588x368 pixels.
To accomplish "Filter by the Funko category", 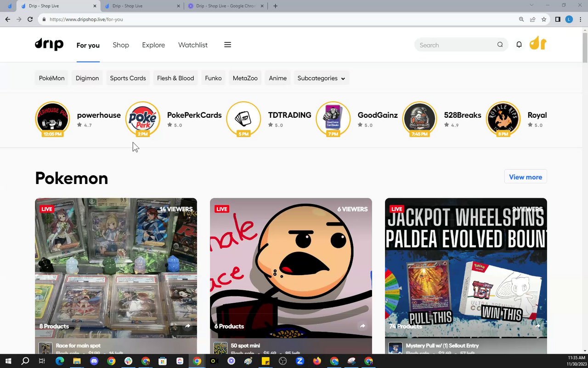I will coord(213,78).
